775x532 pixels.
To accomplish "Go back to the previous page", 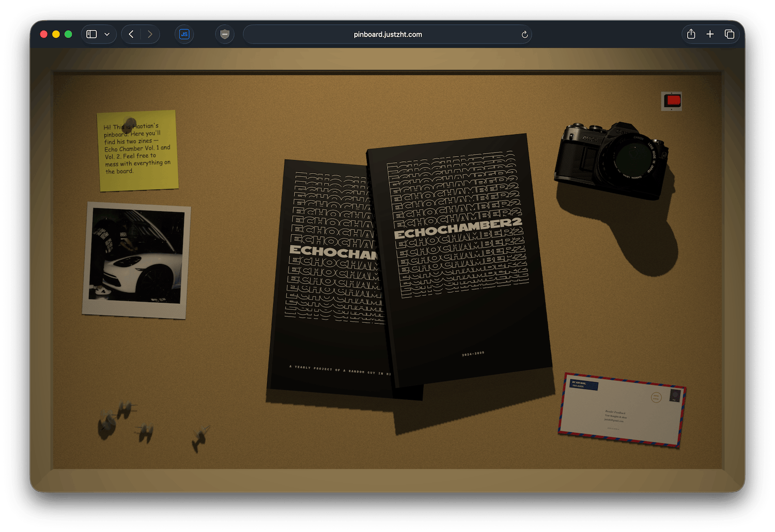I will pos(131,34).
